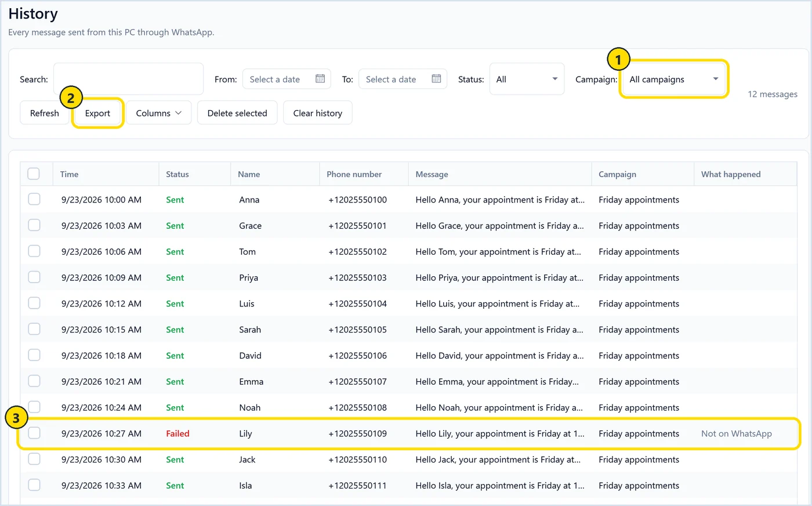
Task: Open the Status filter dropdown
Action: coord(527,79)
